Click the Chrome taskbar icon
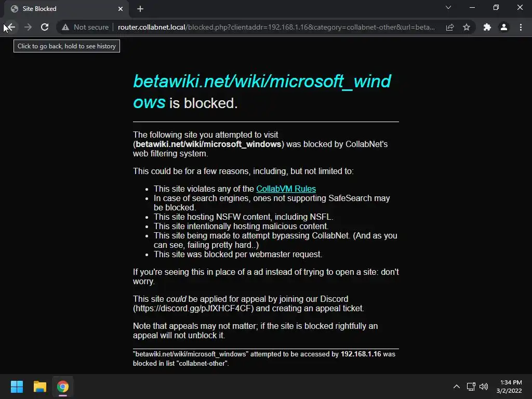Image resolution: width=532 pixels, height=399 pixels. coord(63,387)
